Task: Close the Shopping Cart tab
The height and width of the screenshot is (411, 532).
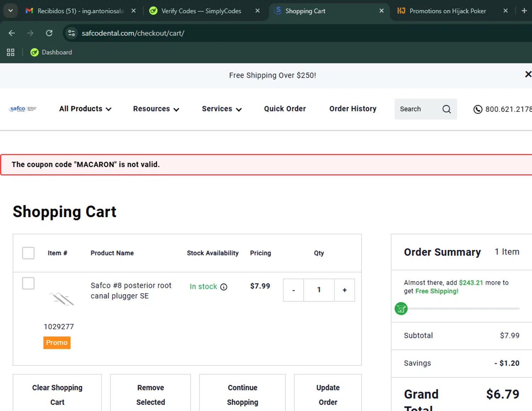Action: pos(381,11)
